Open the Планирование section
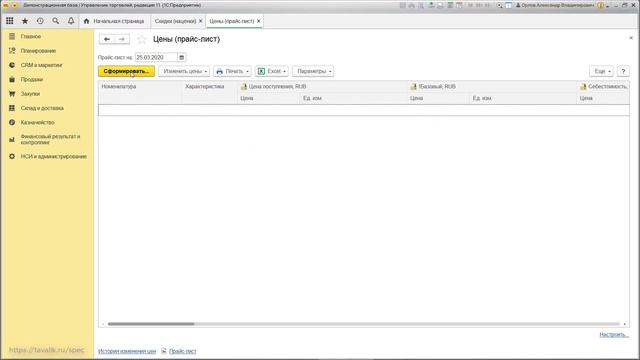The width and height of the screenshot is (640, 360). tap(38, 51)
